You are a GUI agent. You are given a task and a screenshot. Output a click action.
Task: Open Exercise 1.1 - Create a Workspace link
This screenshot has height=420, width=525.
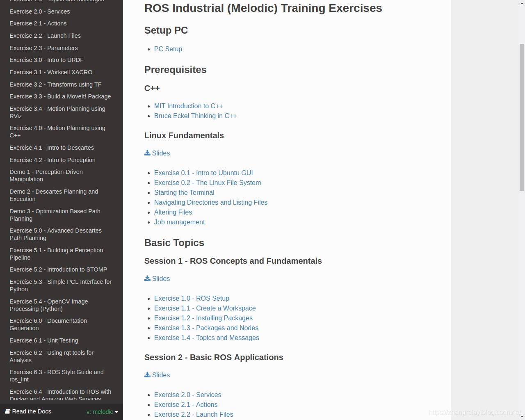(205, 308)
